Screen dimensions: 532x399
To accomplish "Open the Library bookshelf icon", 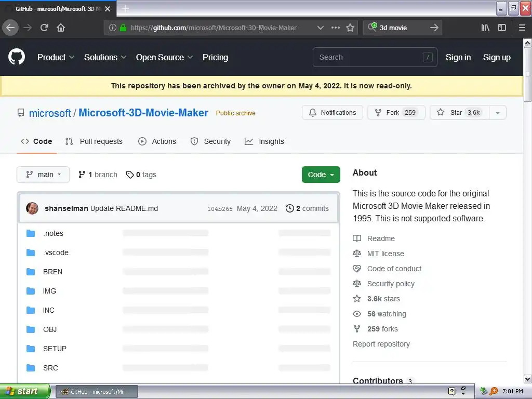I will 485,28.
